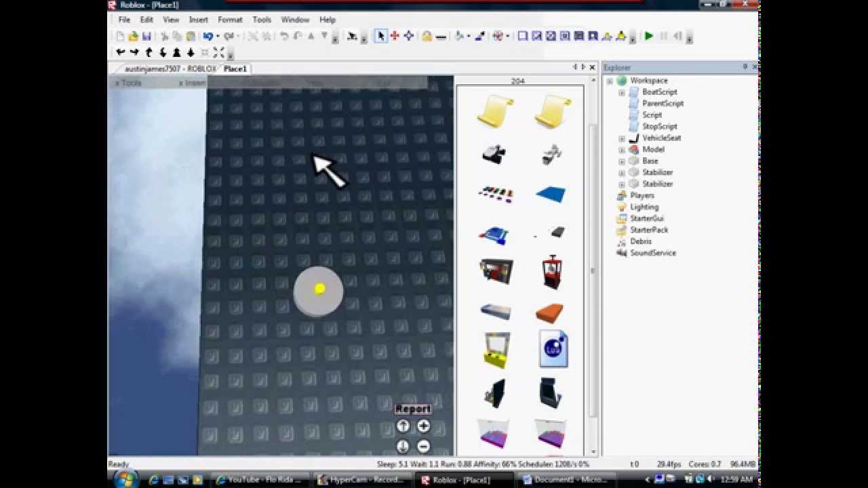Viewport: 868px width, 488px height.
Task: Open the Format menu
Action: [x=230, y=20]
